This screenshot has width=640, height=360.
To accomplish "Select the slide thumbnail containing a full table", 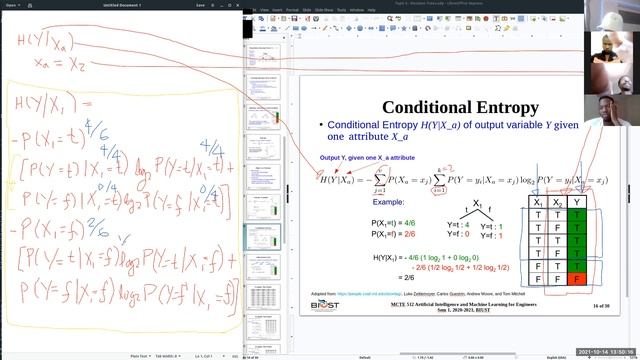I will 263,297.
